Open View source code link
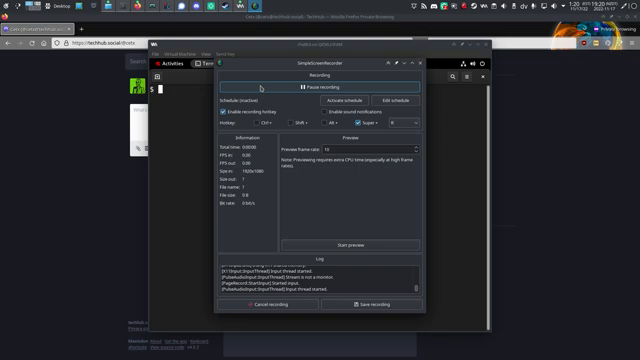 (167, 347)
